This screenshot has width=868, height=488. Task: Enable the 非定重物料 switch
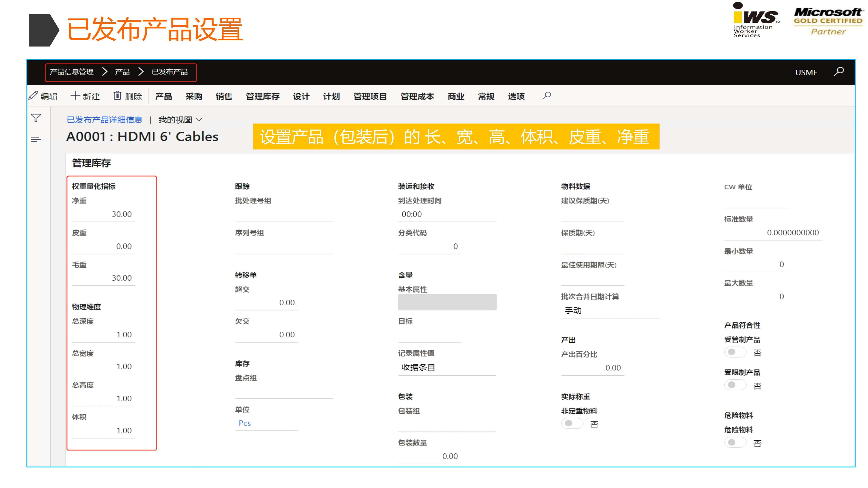point(572,423)
